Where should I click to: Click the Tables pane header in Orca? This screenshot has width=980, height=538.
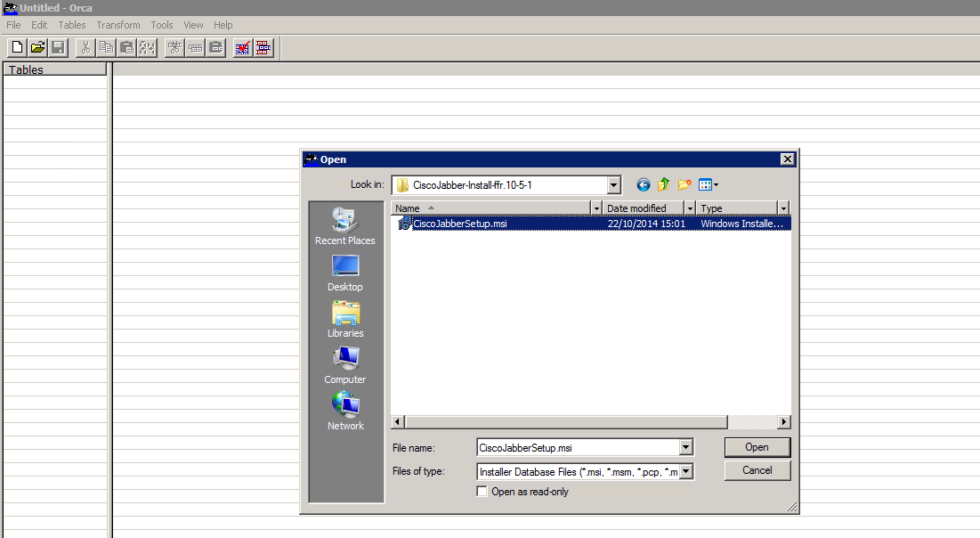[55, 69]
